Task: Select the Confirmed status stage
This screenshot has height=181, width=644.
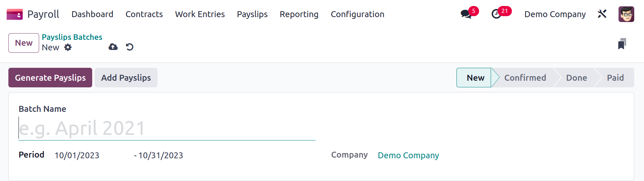Action: [525, 78]
